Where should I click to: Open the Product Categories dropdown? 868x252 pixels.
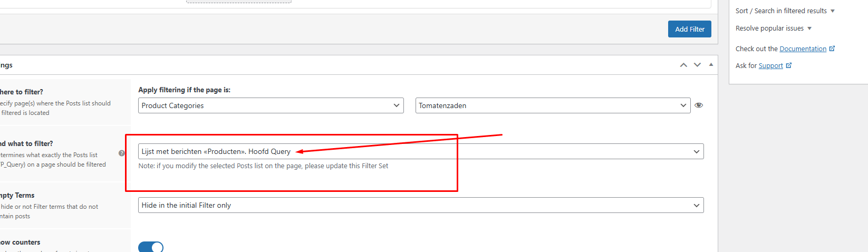[x=271, y=105]
